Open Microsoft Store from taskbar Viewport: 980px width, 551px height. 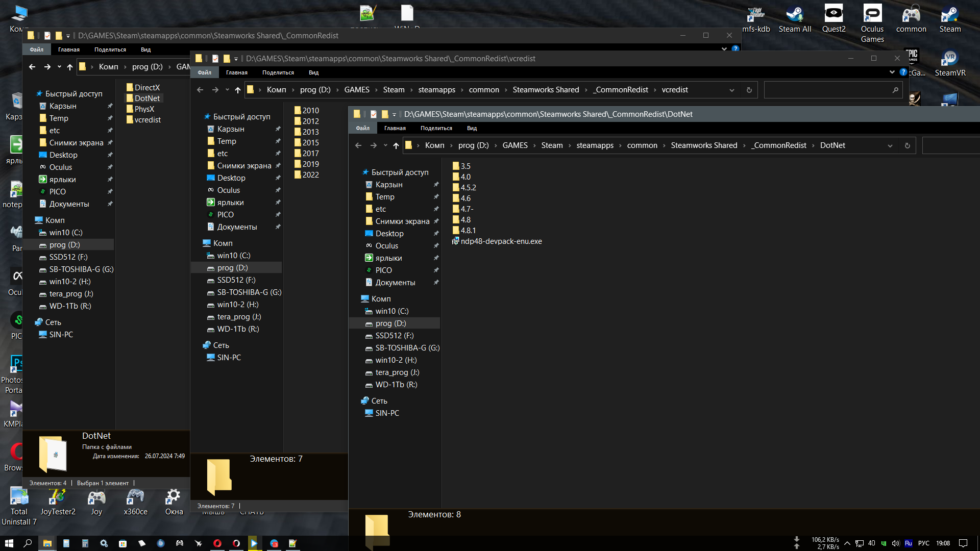122,543
